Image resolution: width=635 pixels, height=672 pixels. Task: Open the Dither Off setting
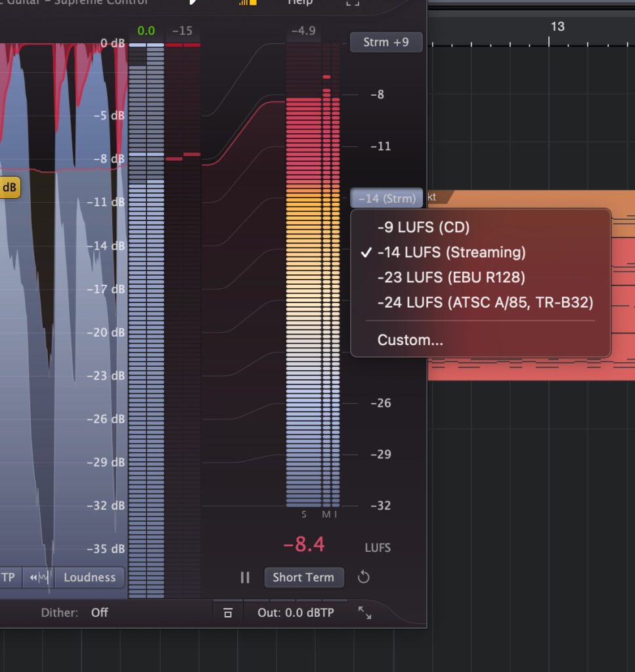[x=99, y=613]
